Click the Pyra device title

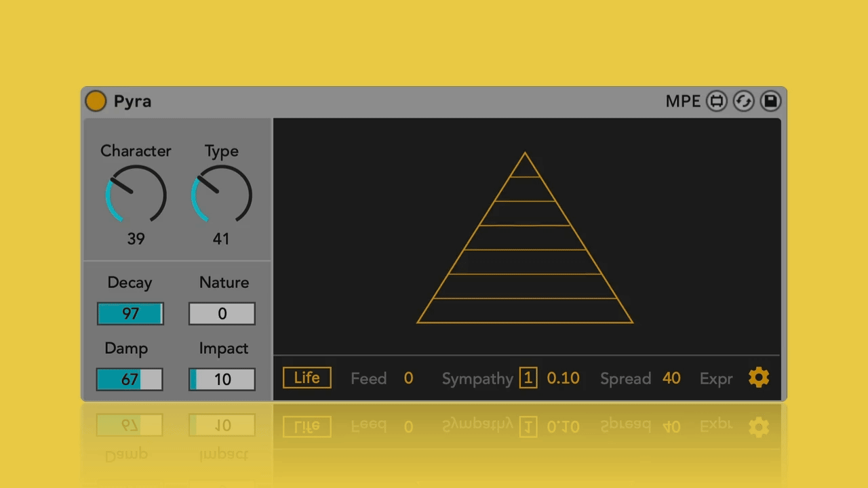132,101
